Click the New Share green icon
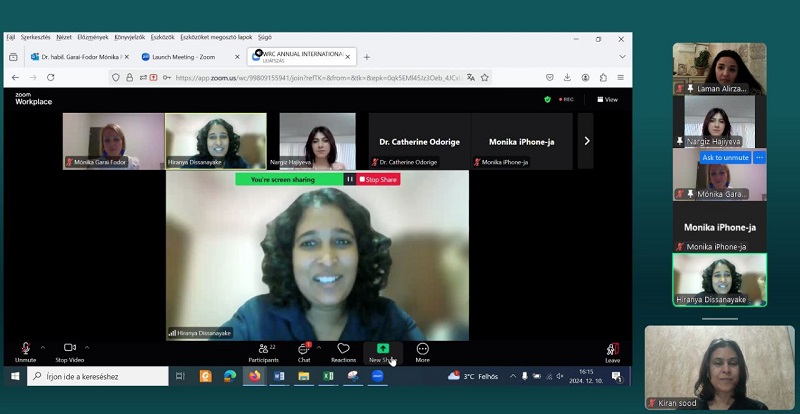This screenshot has height=414, width=800. [x=383, y=348]
